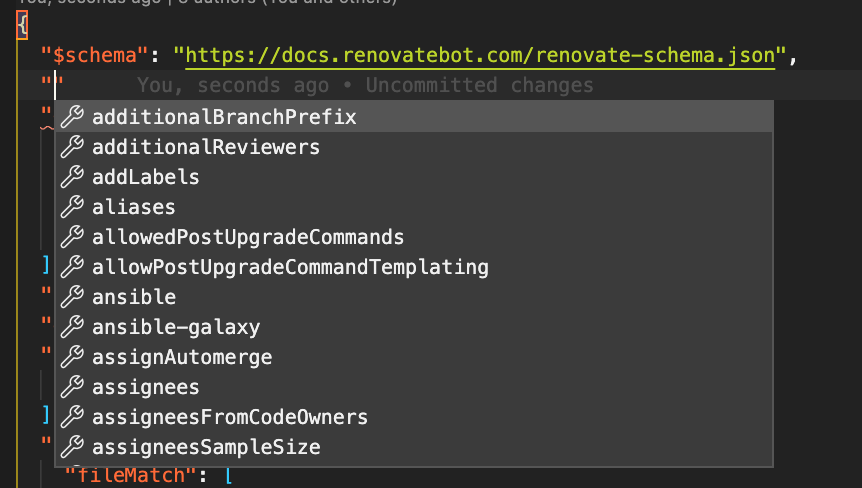Select the assigneesFromCodeOwners suggestion
862x488 pixels.
pyautogui.click(x=414, y=417)
